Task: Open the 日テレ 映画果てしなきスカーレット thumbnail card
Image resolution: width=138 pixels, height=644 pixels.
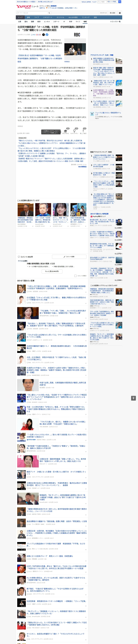Action: click(x=61, y=210)
